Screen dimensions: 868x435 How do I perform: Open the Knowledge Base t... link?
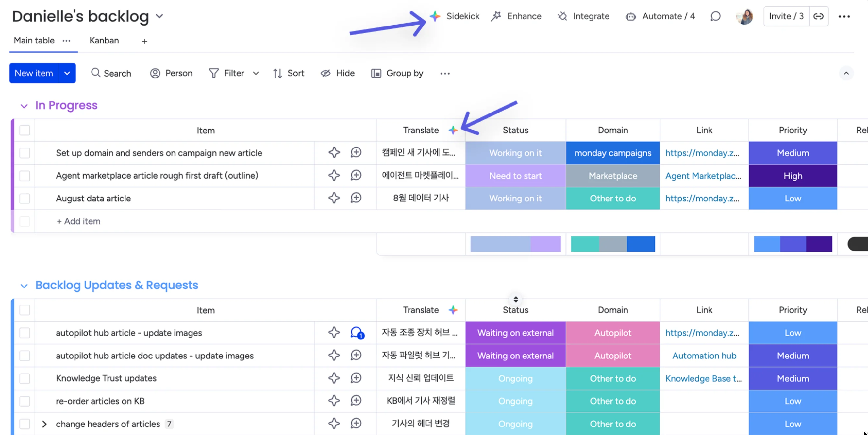click(x=703, y=378)
